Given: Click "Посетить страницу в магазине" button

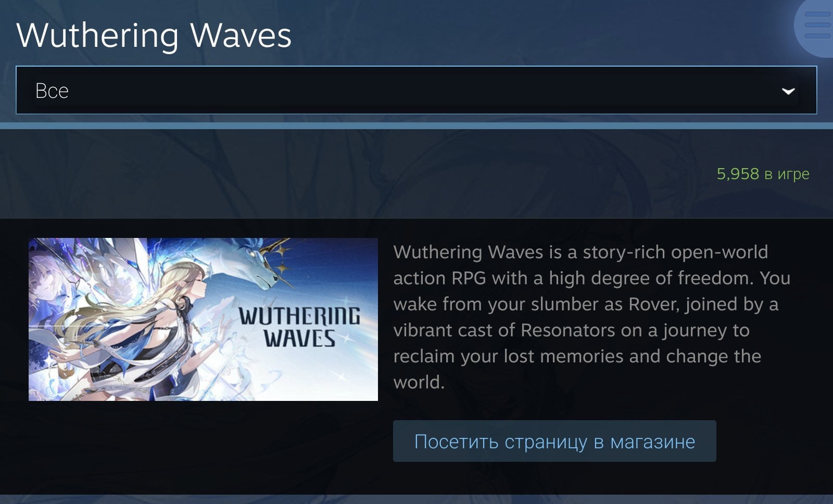Looking at the screenshot, I should 554,441.
